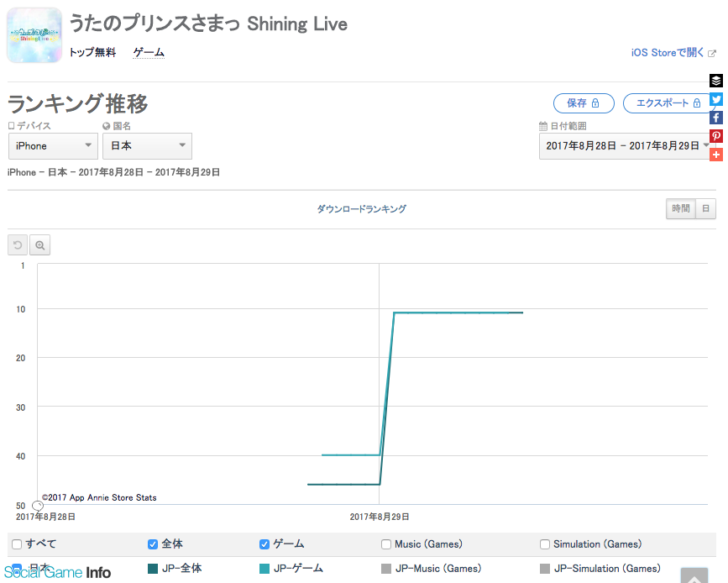Uncheck the ゲーム checkbox
The height and width of the screenshot is (583, 728).
pyautogui.click(x=264, y=544)
